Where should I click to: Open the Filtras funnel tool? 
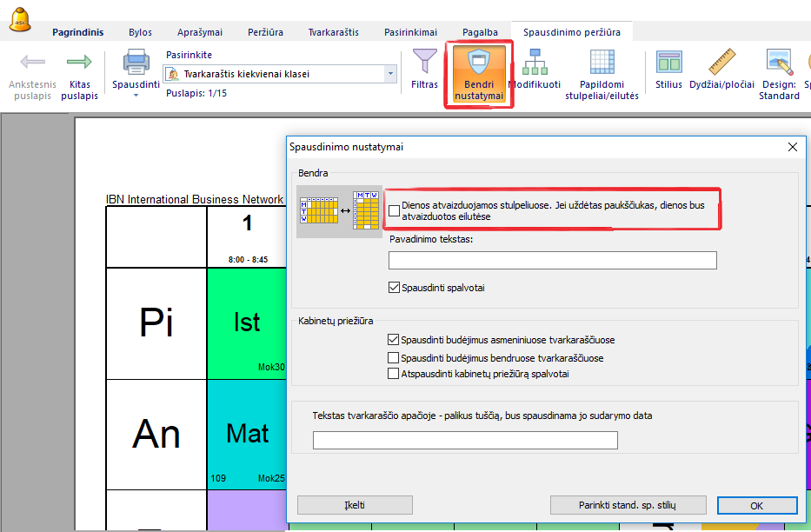pos(424,63)
